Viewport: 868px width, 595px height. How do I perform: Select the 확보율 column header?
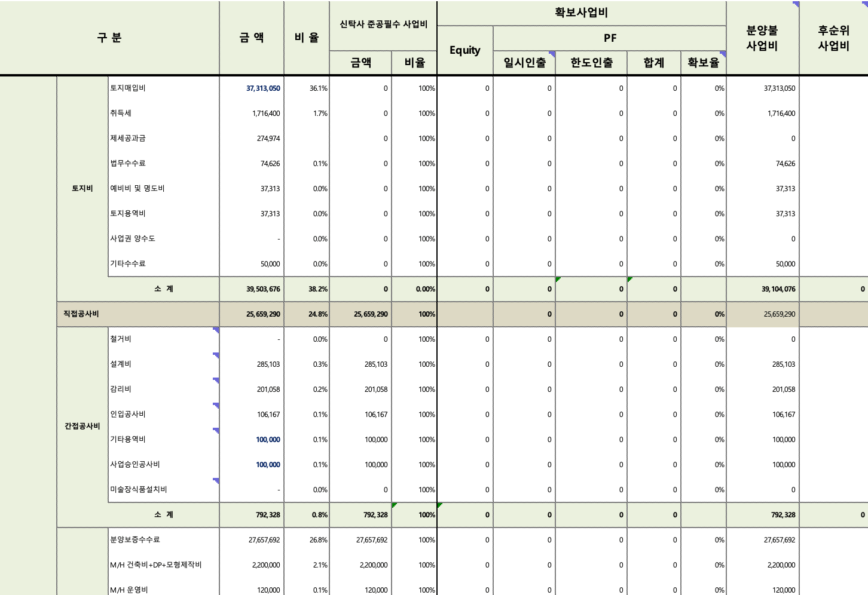[x=703, y=63]
